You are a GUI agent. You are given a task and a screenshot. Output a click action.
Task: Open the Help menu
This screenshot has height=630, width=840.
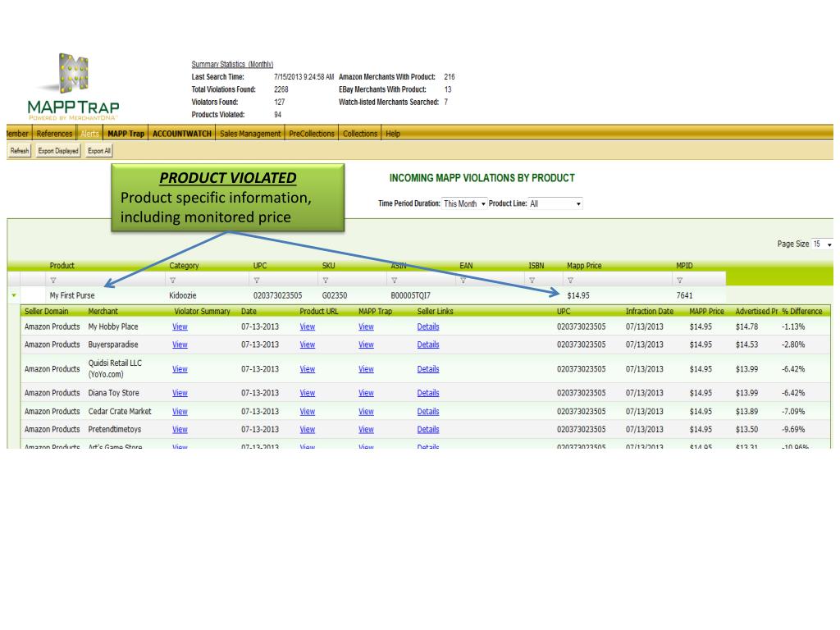393,134
